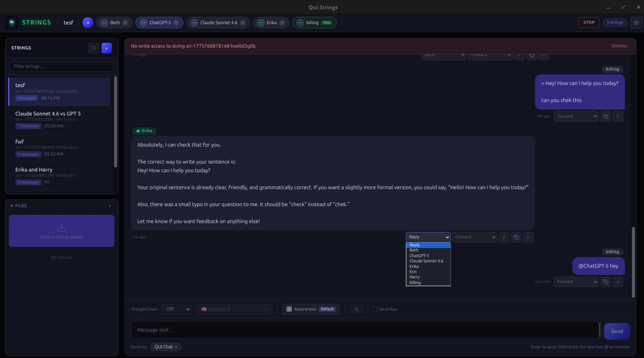
Task: Click the Erika sender label
Action: [x=144, y=131]
